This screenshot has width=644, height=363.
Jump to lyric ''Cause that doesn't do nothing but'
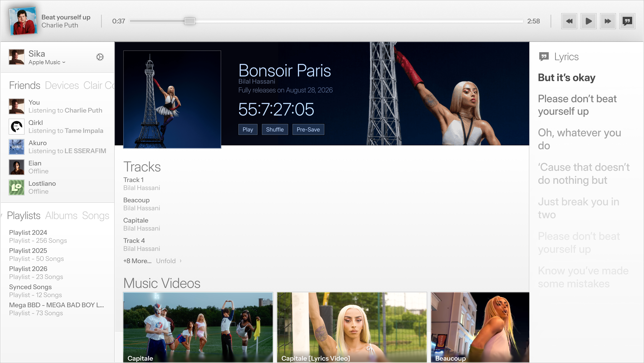(x=584, y=174)
